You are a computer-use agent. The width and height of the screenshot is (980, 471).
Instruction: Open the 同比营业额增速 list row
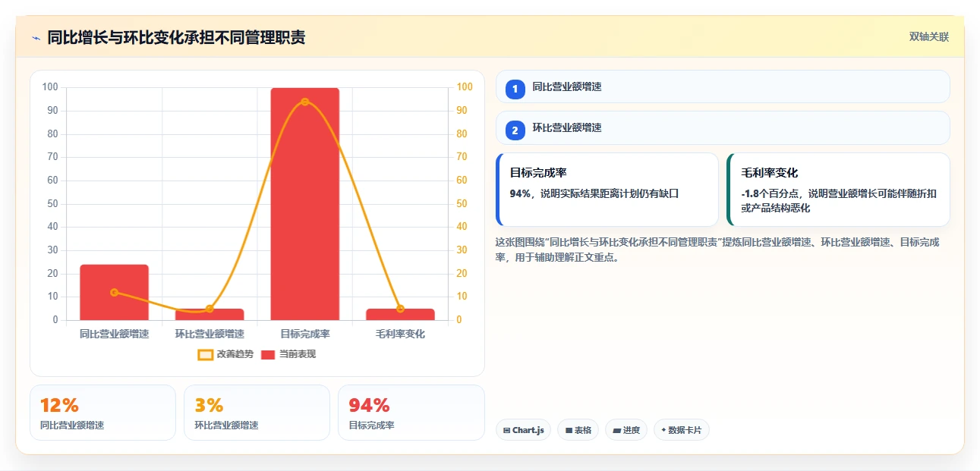723,86
